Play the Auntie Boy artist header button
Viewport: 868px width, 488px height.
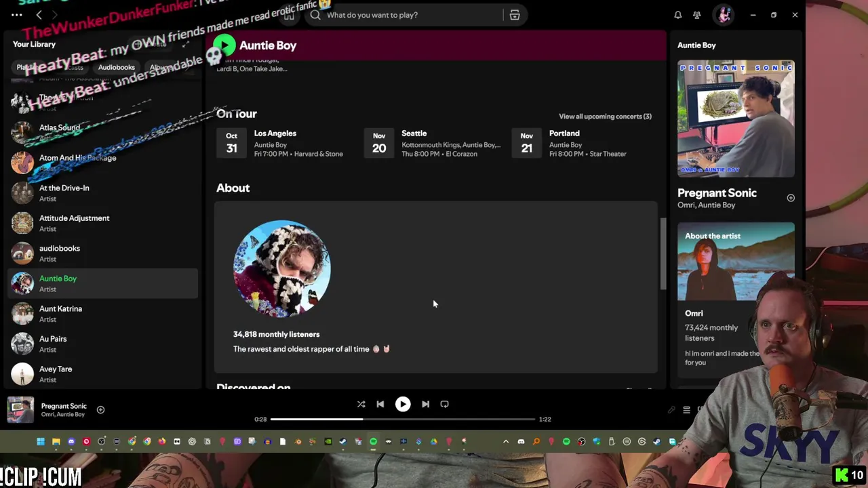(224, 45)
